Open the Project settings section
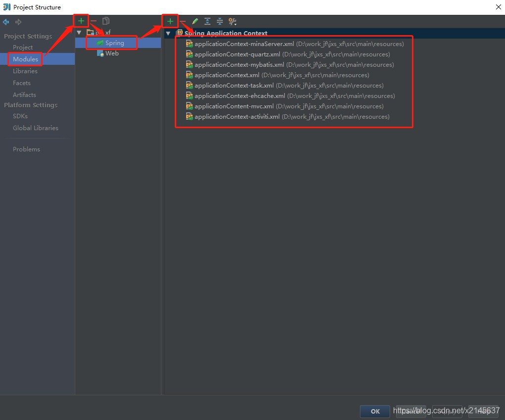Viewport: 505px width, 420px height. [x=23, y=47]
